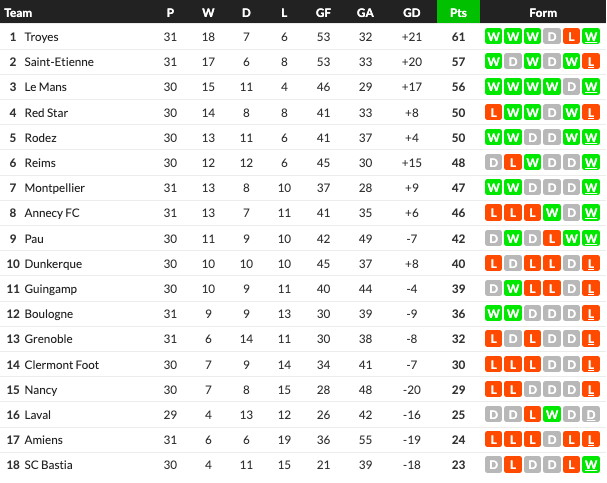Click the green W badge in Guingamp's form
The height and width of the screenshot is (483, 607).
pyautogui.click(x=513, y=288)
